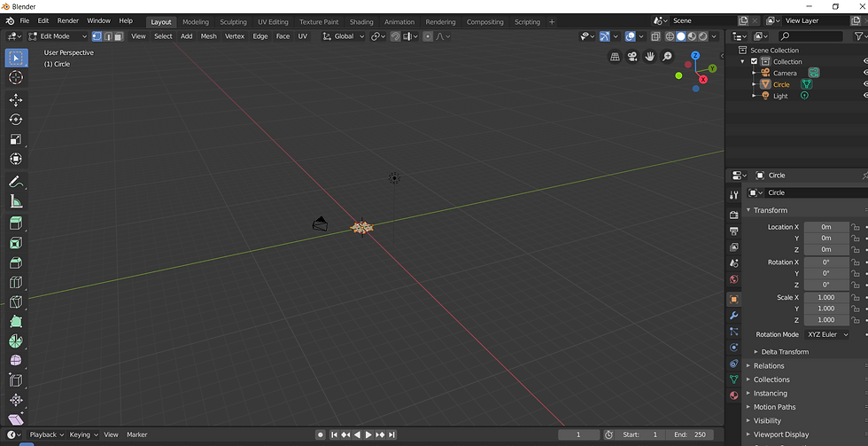Image resolution: width=868 pixels, height=446 pixels.
Task: Open the Edit Mode dropdown
Action: pyautogui.click(x=58, y=36)
